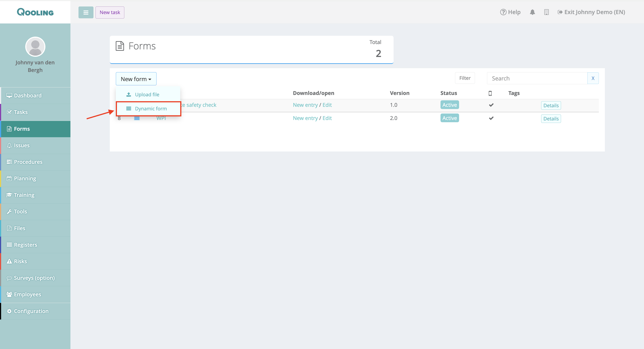Screen dimensions: 644x349
Task: Click New task button
Action: pos(110,12)
